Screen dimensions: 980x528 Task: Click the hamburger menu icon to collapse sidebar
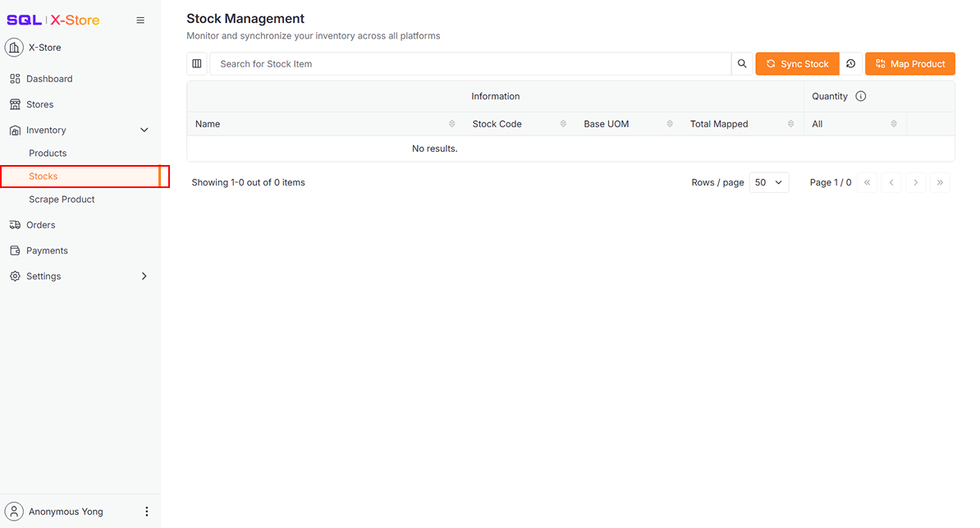[140, 21]
